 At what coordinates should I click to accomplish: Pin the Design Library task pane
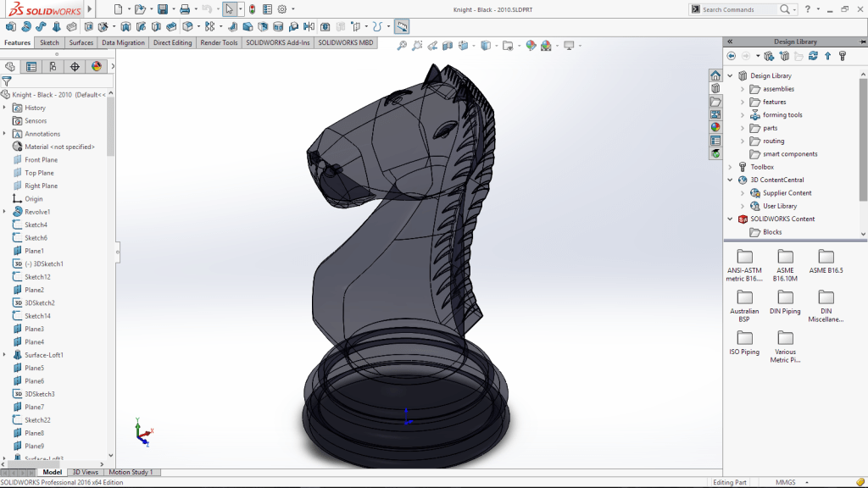click(x=863, y=41)
